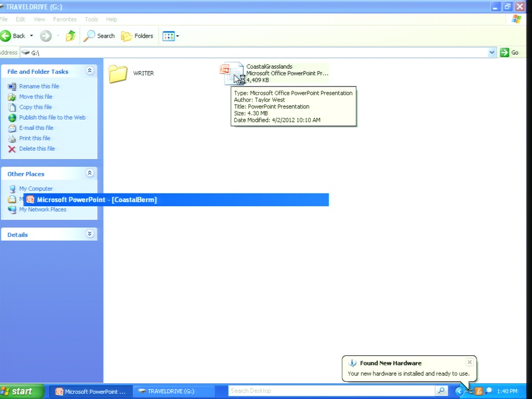The image size is (532, 399).
Task: Click the Go button
Action: tap(509, 53)
